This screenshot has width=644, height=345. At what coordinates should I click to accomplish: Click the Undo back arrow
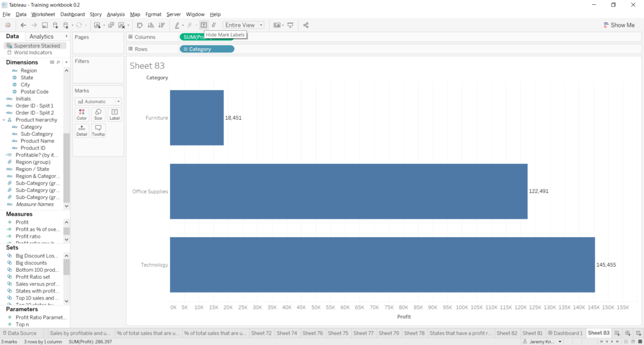(x=23, y=25)
